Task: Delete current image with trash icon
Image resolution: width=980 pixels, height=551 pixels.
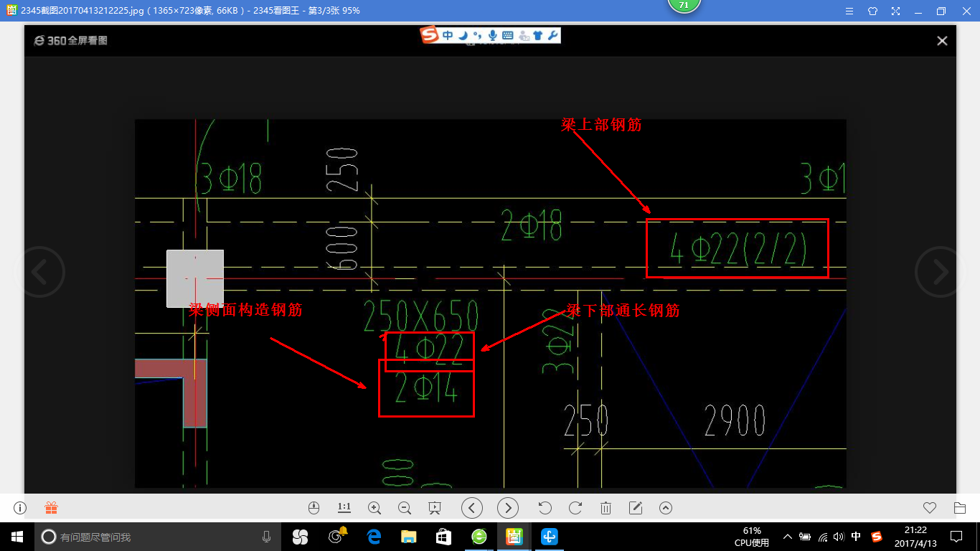Action: (606, 508)
